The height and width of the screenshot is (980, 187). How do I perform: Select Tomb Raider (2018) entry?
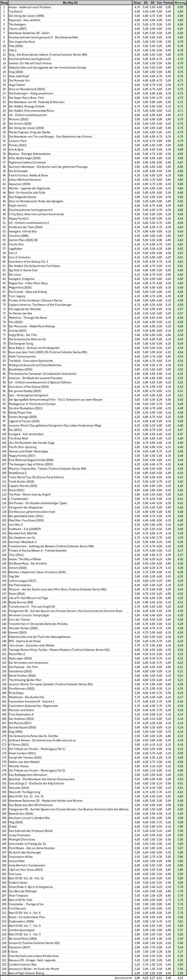21,481
